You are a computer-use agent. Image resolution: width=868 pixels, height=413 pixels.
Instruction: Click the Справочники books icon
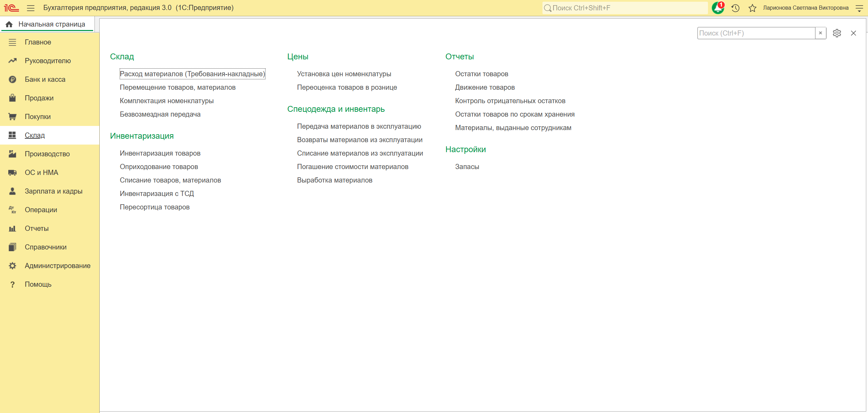click(12, 247)
